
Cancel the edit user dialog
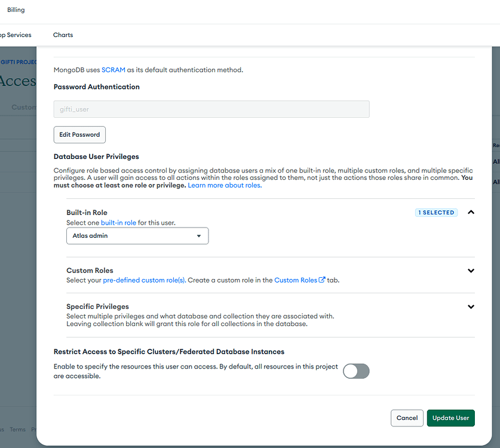click(x=407, y=418)
